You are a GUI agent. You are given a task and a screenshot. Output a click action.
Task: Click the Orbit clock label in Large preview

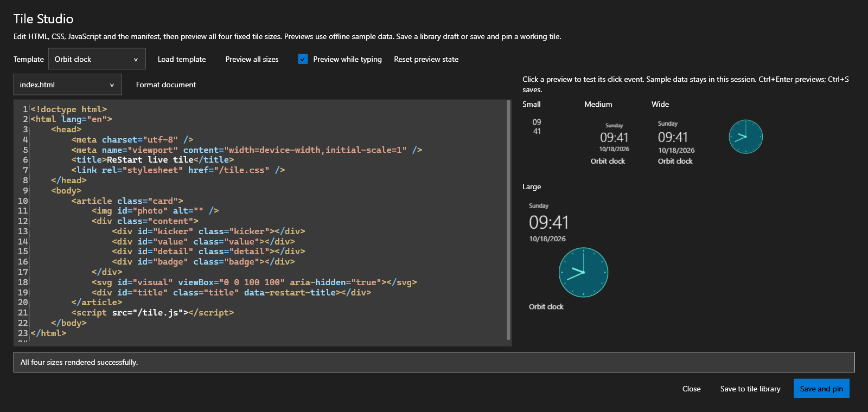pyautogui.click(x=546, y=306)
